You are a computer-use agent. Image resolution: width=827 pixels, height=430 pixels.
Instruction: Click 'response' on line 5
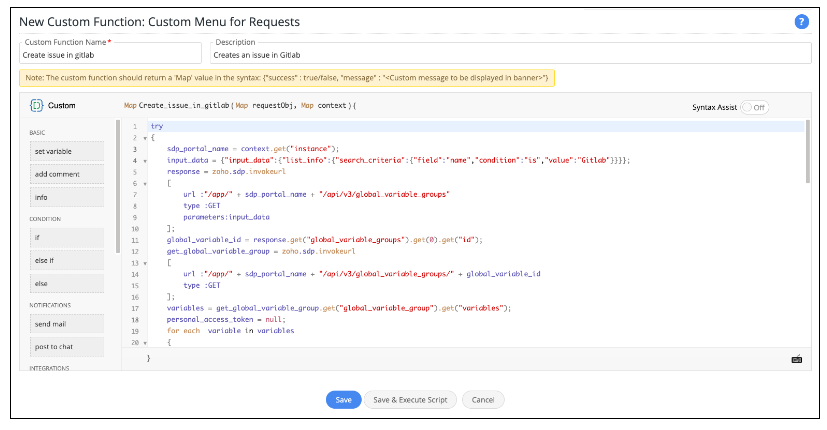[183, 171]
